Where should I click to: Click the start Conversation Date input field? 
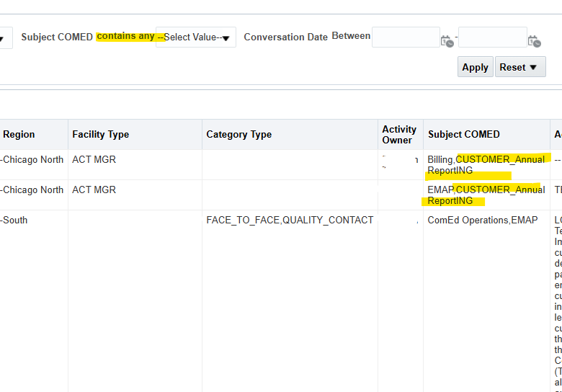coord(406,37)
